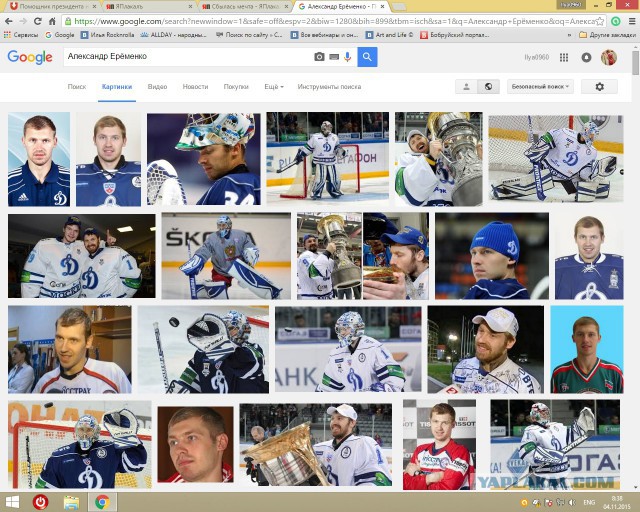
Task: Open the Google bookmark
Action: tap(60, 35)
